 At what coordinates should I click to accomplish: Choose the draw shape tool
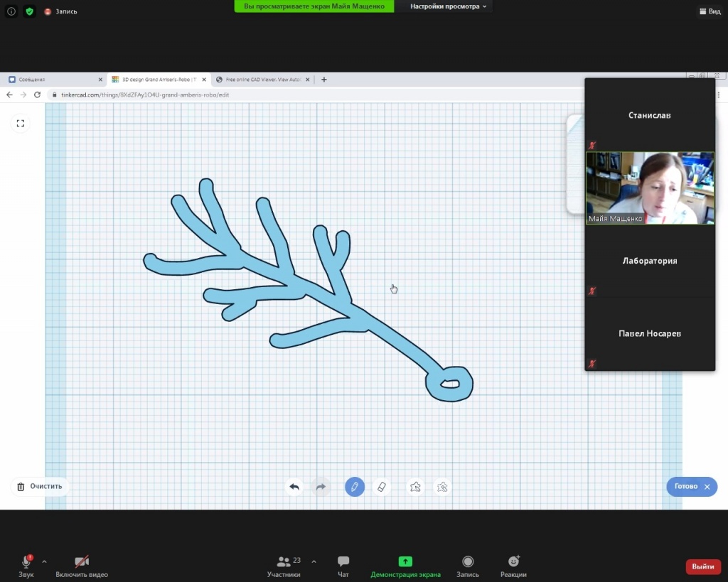point(416,487)
